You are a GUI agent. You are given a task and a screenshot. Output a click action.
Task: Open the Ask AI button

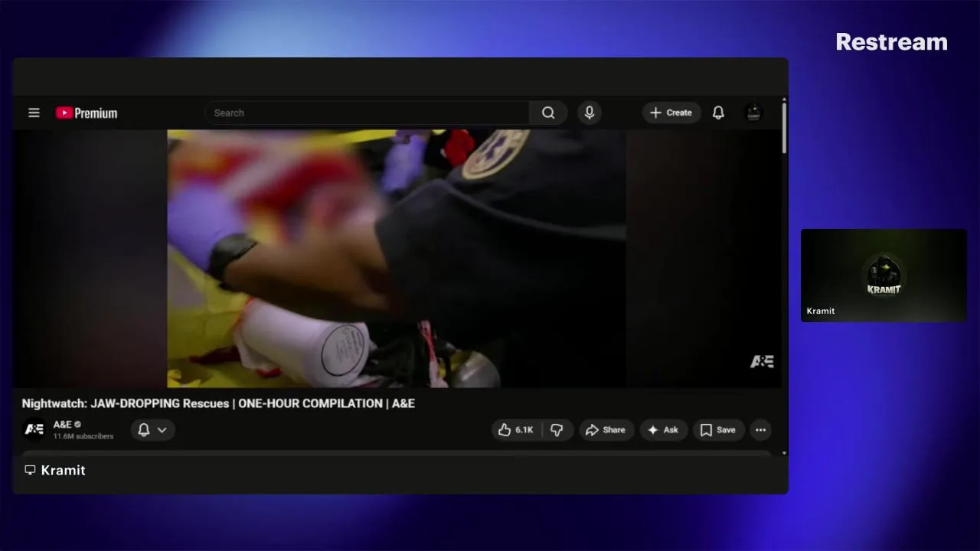pos(664,430)
